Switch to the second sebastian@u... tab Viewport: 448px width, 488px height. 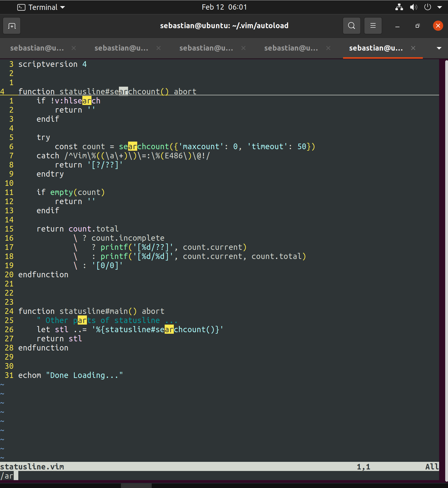121,48
